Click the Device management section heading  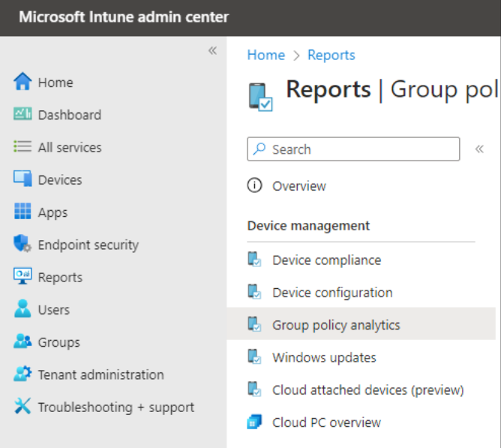[308, 226]
